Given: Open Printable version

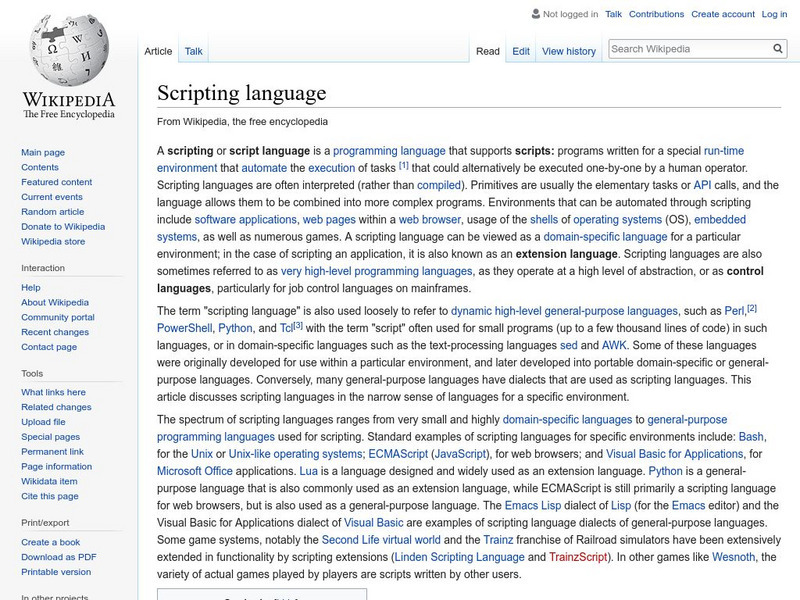Looking at the screenshot, I should tap(56, 571).
